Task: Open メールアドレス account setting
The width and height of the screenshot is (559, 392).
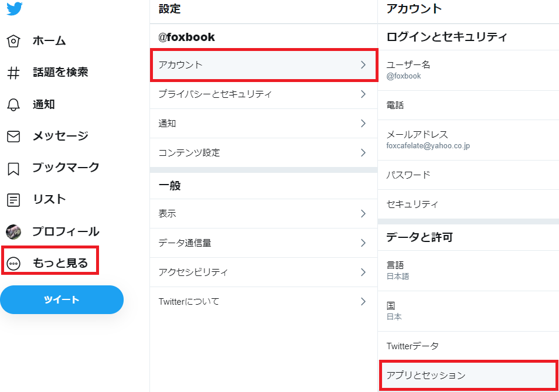Action: 468,140
